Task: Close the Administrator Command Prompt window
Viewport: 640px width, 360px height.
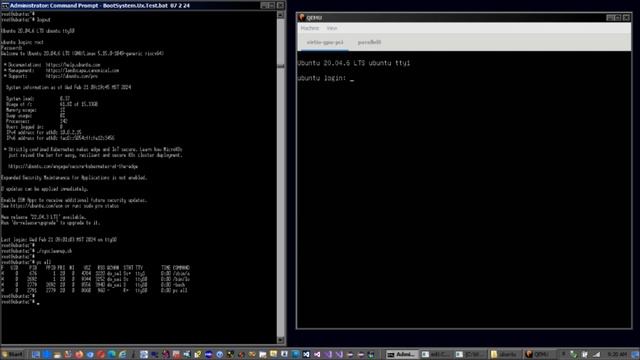Action: coord(280,6)
